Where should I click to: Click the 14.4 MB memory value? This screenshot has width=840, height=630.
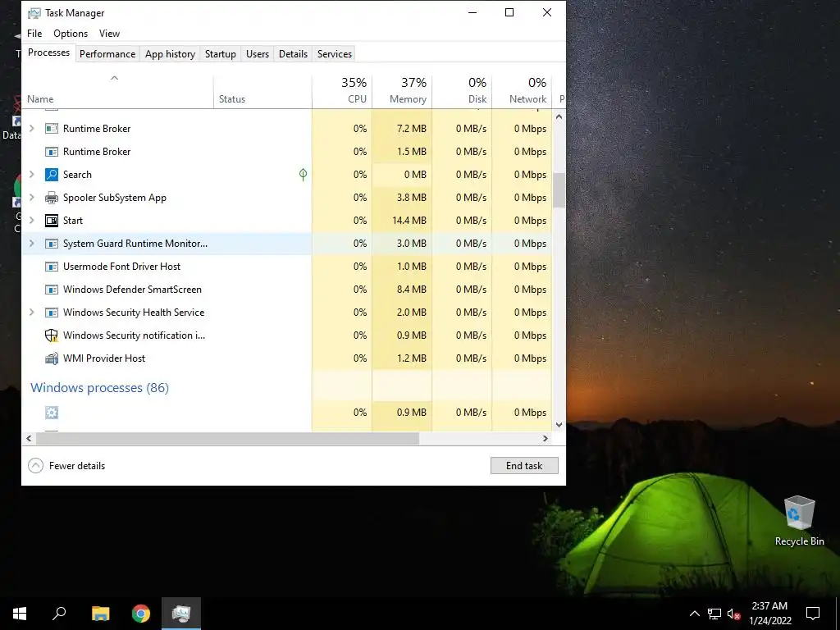(x=409, y=221)
